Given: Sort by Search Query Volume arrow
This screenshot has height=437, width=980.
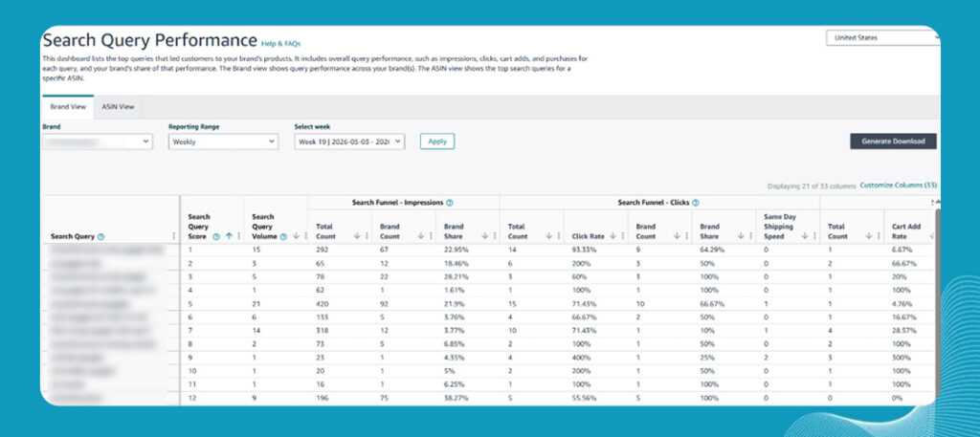Looking at the screenshot, I should coord(296,236).
